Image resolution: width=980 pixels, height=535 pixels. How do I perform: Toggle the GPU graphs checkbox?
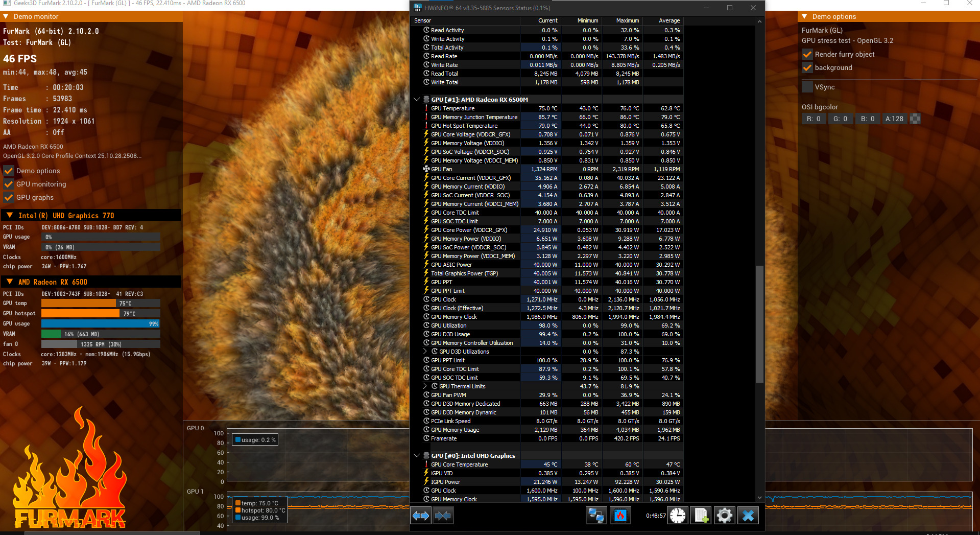tap(9, 197)
